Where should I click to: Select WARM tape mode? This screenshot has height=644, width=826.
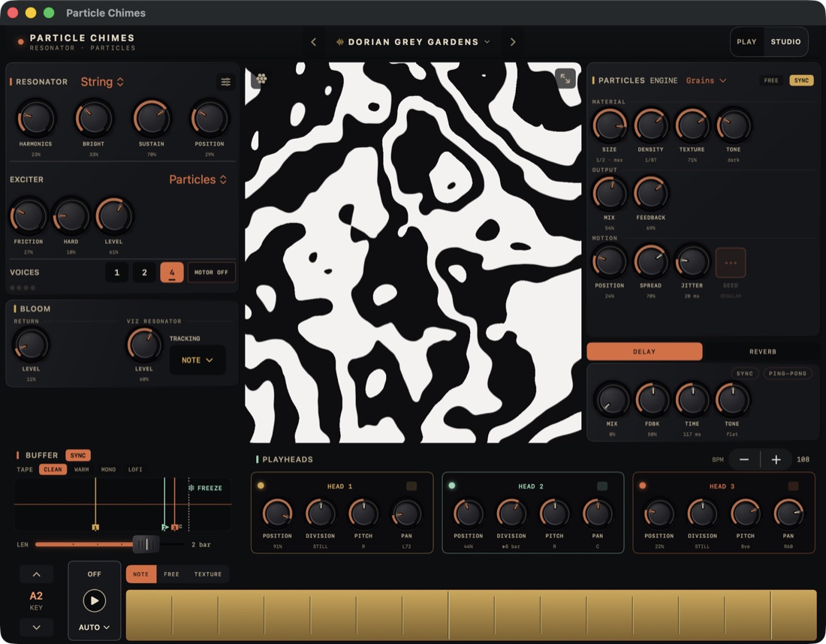click(x=81, y=469)
